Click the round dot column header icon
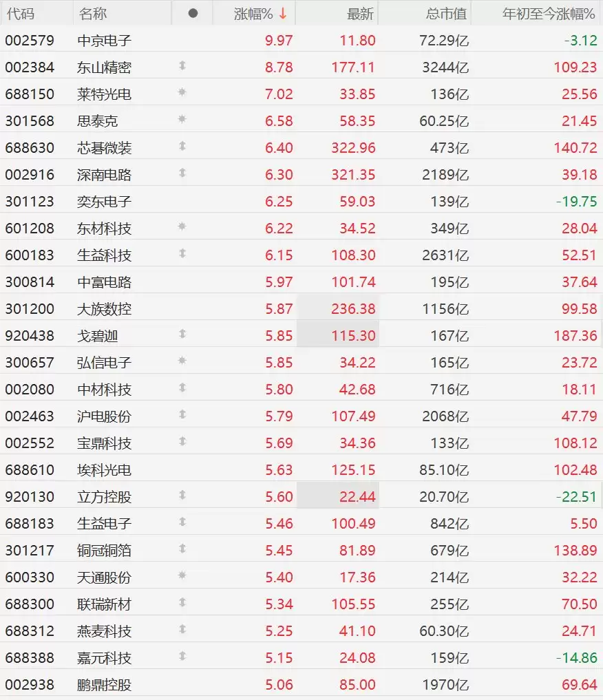This screenshot has height=700, width=603. click(x=193, y=13)
